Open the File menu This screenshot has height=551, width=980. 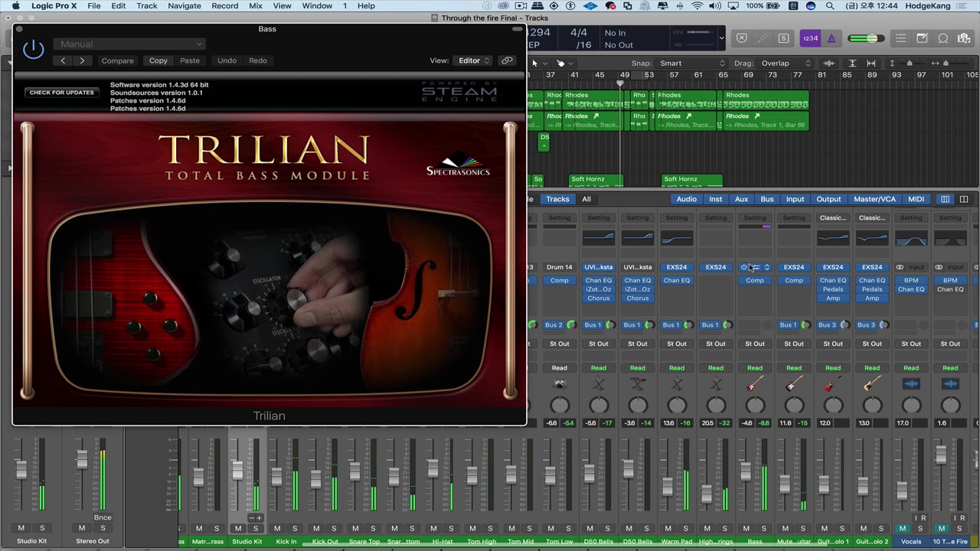[x=94, y=6]
